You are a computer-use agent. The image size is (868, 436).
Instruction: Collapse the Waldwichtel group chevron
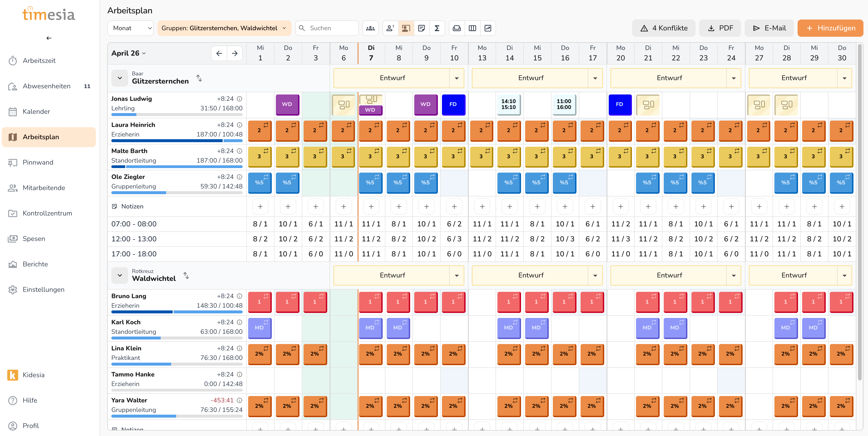[120, 275]
